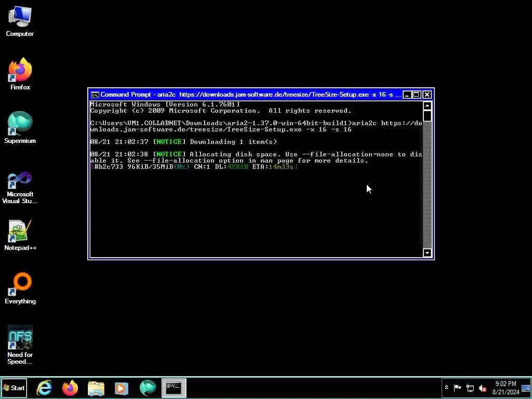The image size is (532, 399).
Task: Show hidden system tray icons
Action: 446,388
